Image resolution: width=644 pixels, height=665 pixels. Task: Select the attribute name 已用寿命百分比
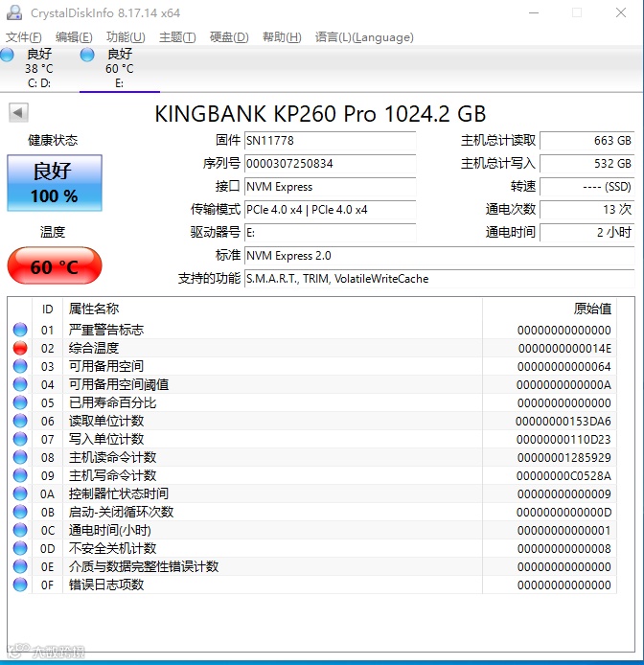point(112,402)
